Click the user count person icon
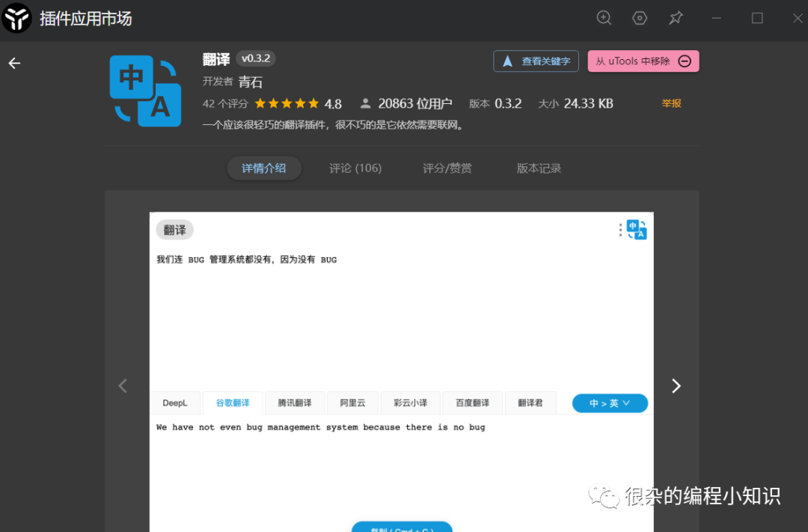 coord(365,103)
